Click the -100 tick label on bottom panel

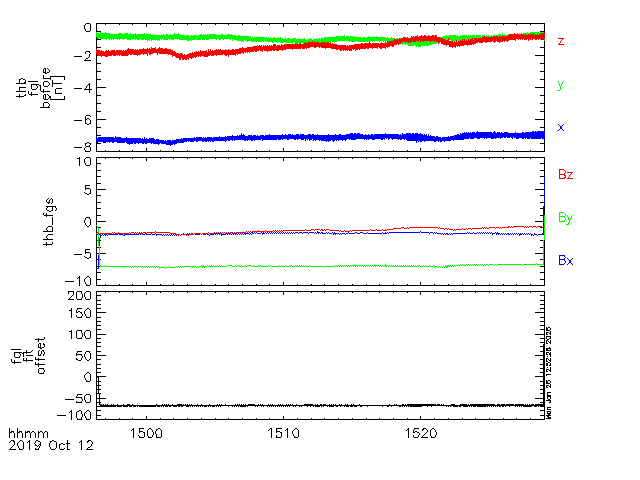[75, 415]
